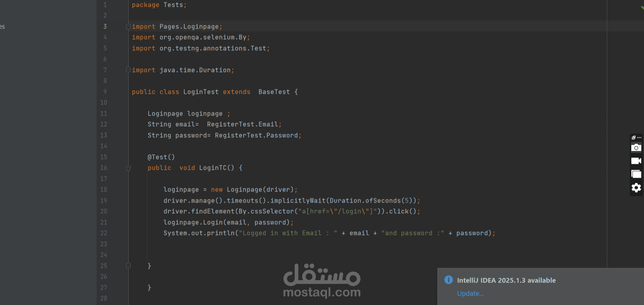Click "java.time.Duration" import

point(195,70)
